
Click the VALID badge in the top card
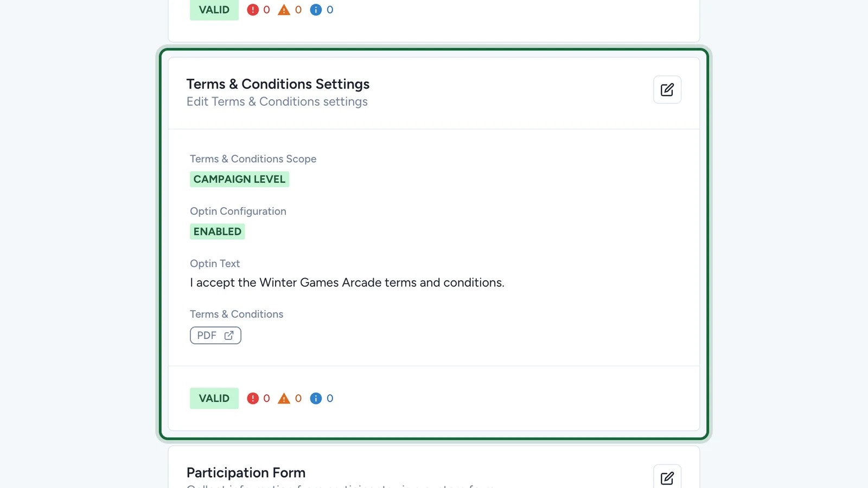pyautogui.click(x=214, y=10)
